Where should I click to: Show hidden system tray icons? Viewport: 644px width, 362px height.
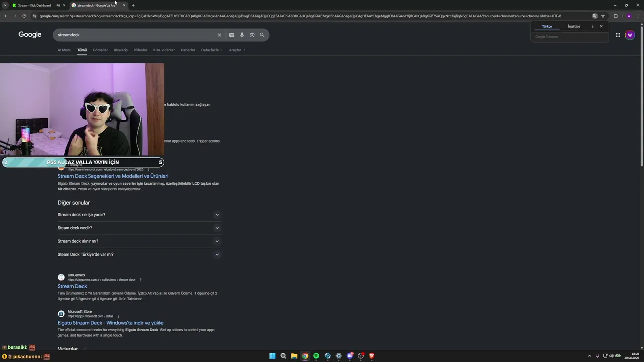(590, 356)
